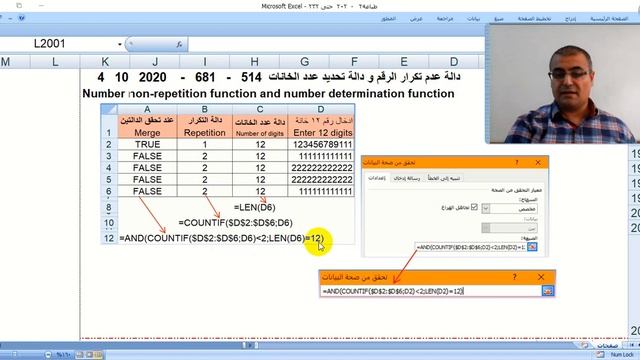Select outer worksheet column D header
This screenshot has width=640, height=360.
453,62
